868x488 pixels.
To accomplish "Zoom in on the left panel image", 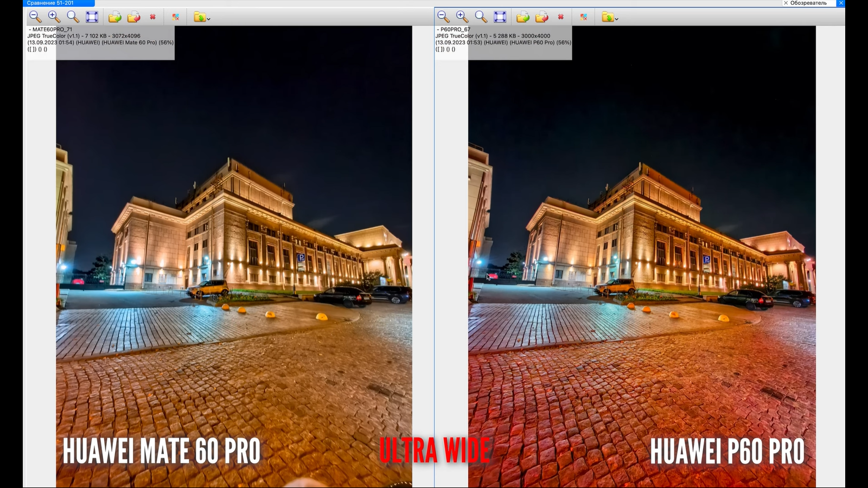I will click(54, 17).
